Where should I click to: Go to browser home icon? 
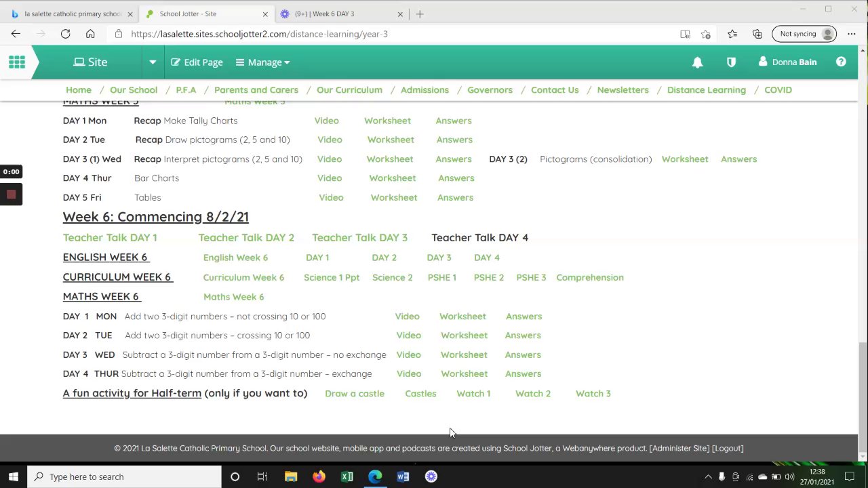click(90, 34)
